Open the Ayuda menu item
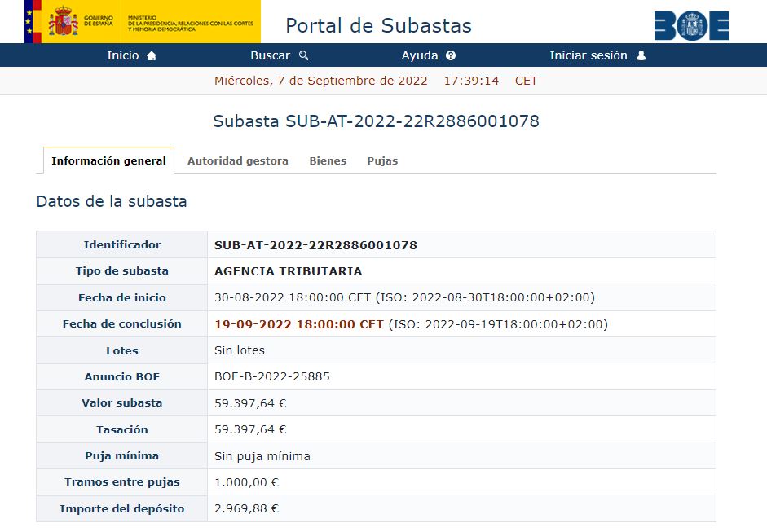The image size is (767, 532). [x=420, y=56]
